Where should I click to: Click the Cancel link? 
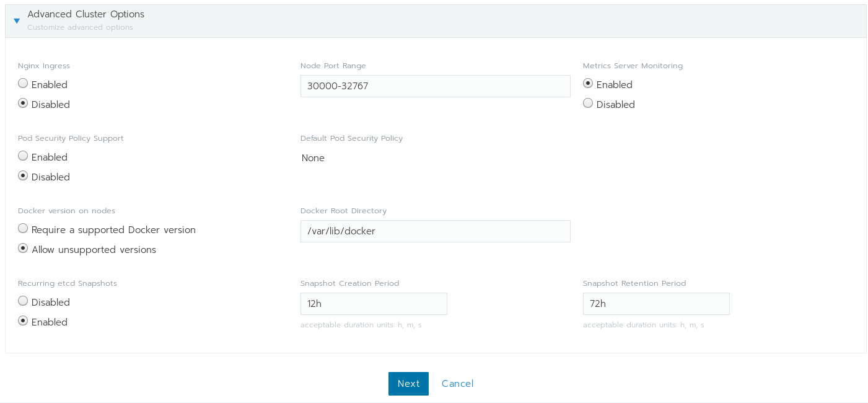pyautogui.click(x=457, y=384)
